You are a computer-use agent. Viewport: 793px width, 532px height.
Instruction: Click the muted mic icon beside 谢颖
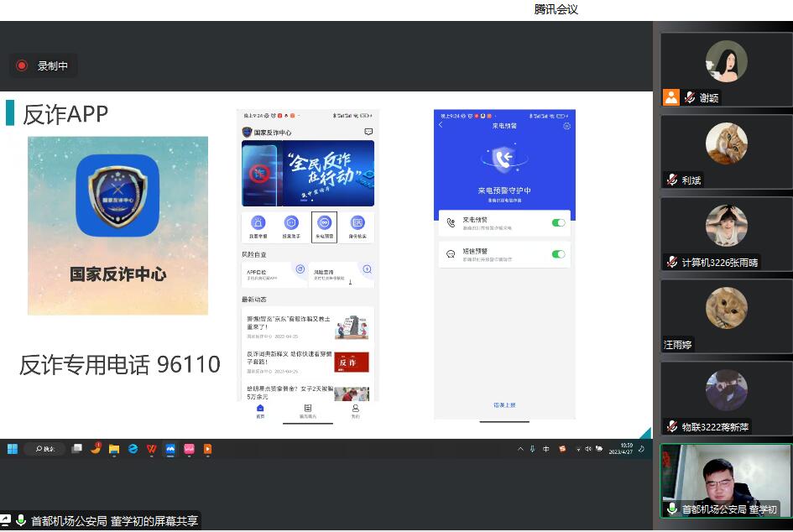click(x=690, y=97)
